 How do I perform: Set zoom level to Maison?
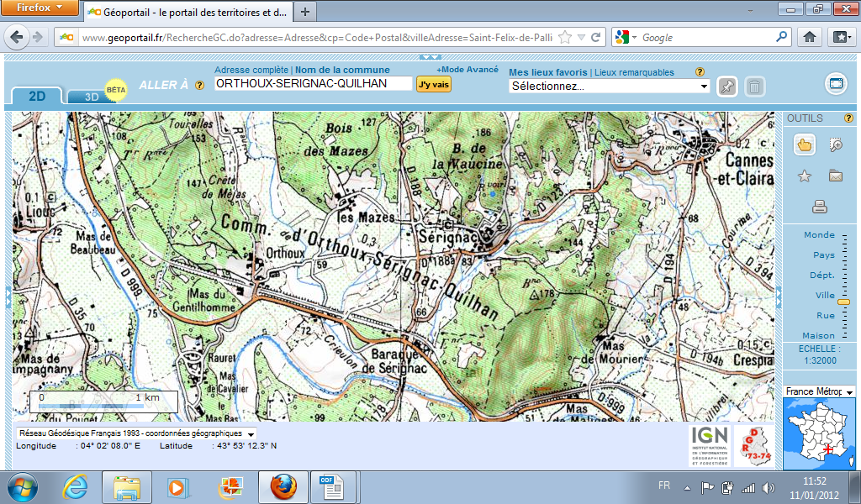818,336
